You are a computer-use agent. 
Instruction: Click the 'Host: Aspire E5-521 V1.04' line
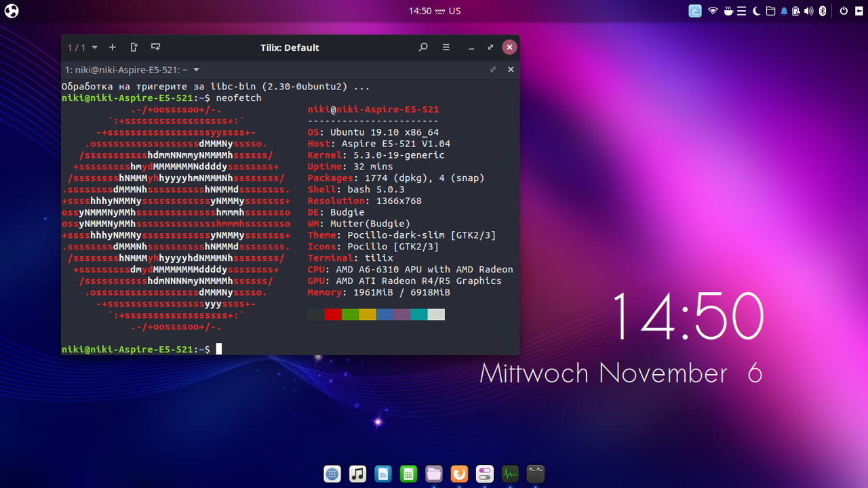tap(379, 144)
